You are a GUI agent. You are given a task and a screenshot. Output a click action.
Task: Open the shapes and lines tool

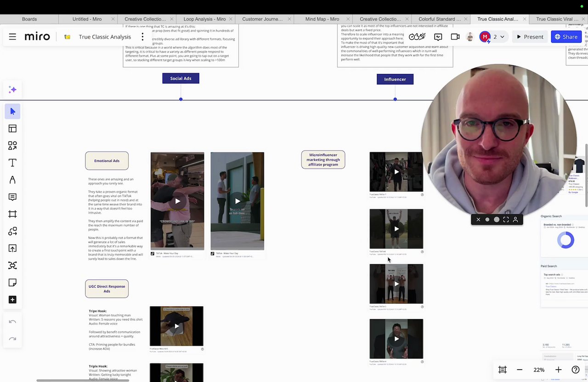(12, 146)
